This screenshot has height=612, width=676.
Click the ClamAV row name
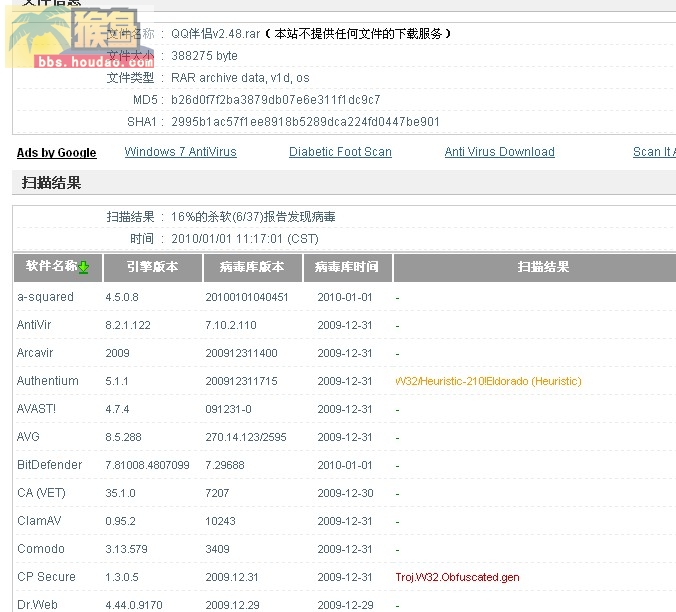tap(39, 521)
